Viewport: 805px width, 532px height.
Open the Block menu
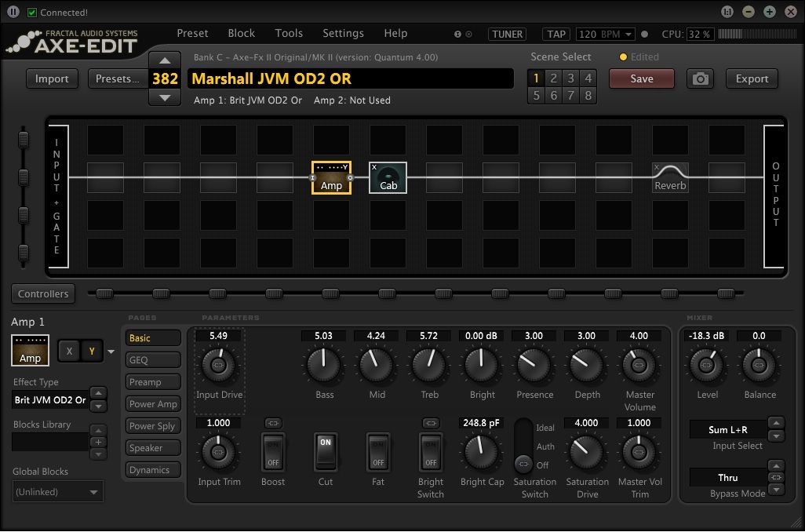(242, 34)
